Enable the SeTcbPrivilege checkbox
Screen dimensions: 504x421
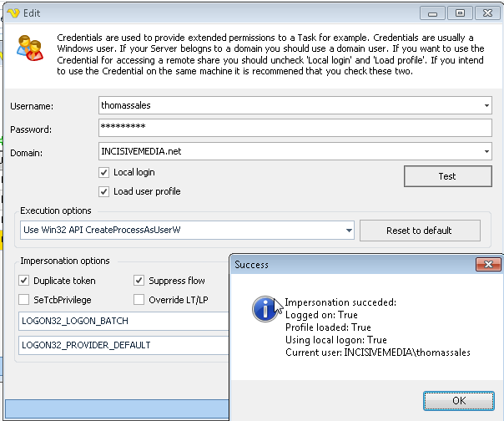pyautogui.click(x=23, y=300)
